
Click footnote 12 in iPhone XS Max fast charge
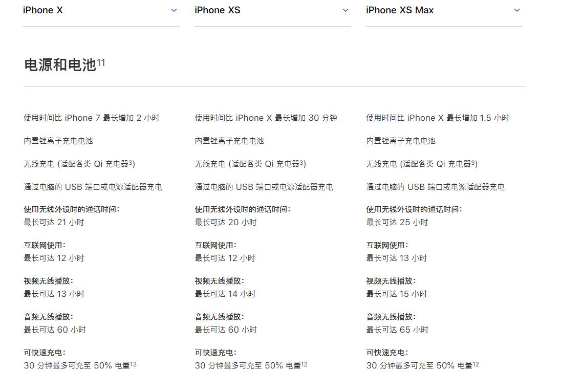pyautogui.click(x=476, y=364)
